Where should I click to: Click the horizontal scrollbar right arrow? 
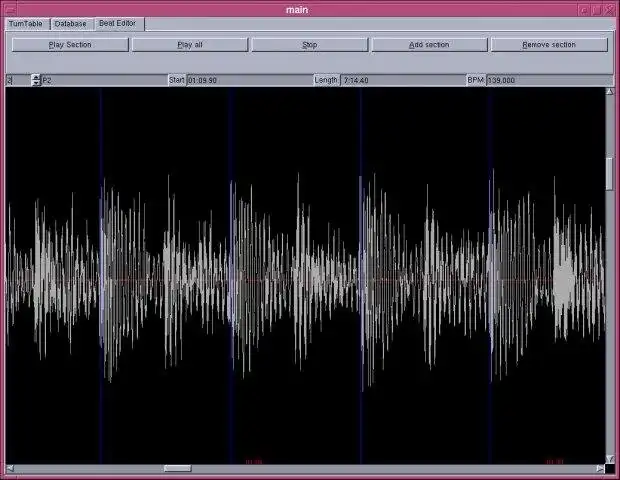click(600, 469)
